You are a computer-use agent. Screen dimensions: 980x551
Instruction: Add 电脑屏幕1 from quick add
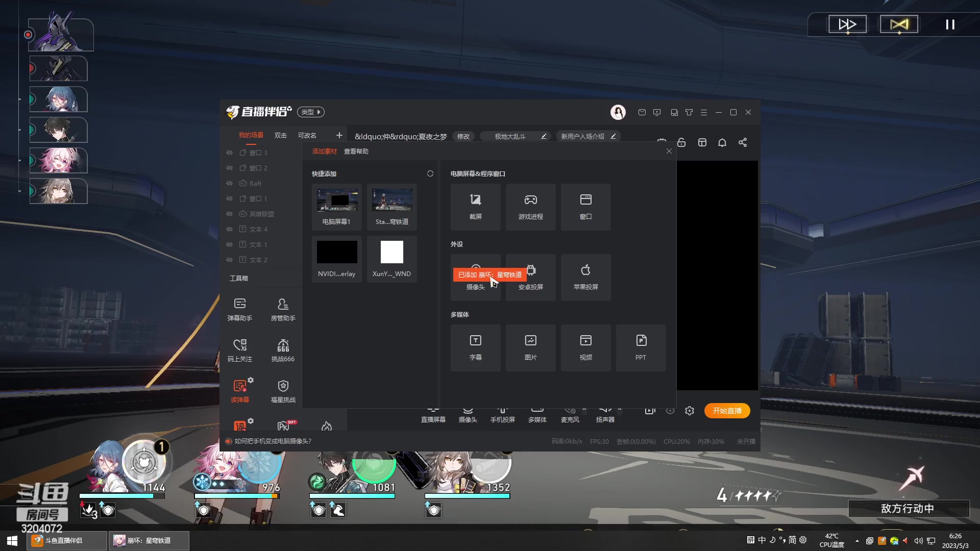(337, 207)
